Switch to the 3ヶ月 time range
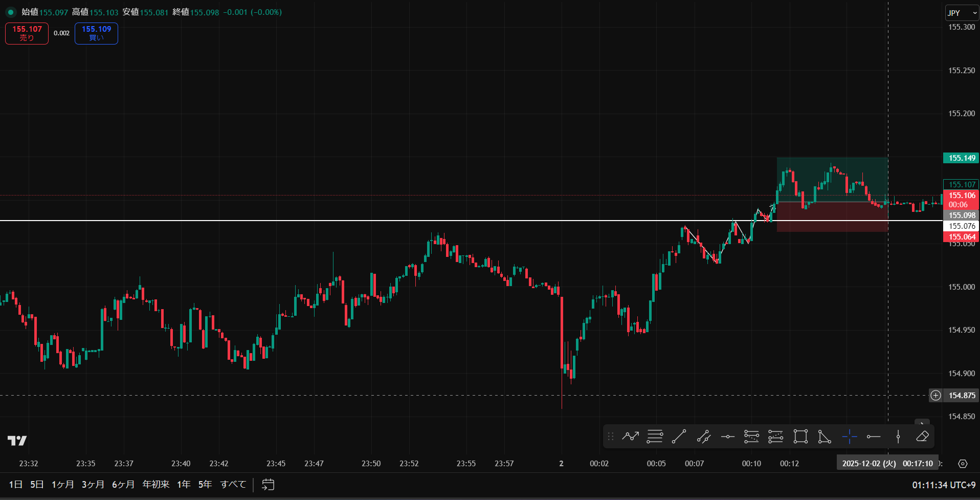Screen dimensions: 980x500 pyautogui.click(x=93, y=485)
